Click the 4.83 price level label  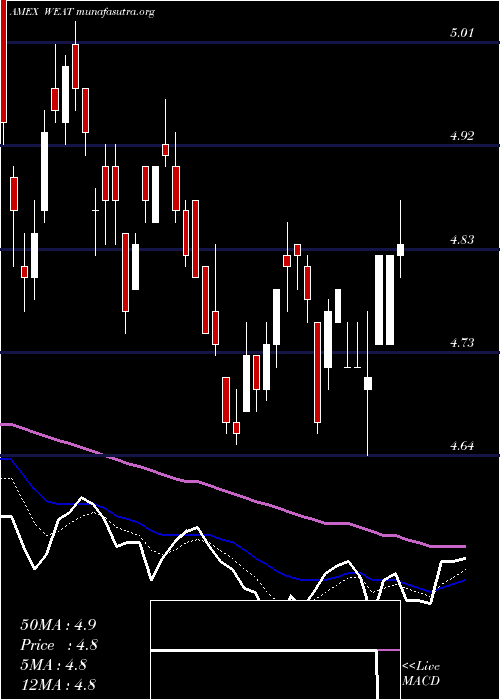click(462, 239)
